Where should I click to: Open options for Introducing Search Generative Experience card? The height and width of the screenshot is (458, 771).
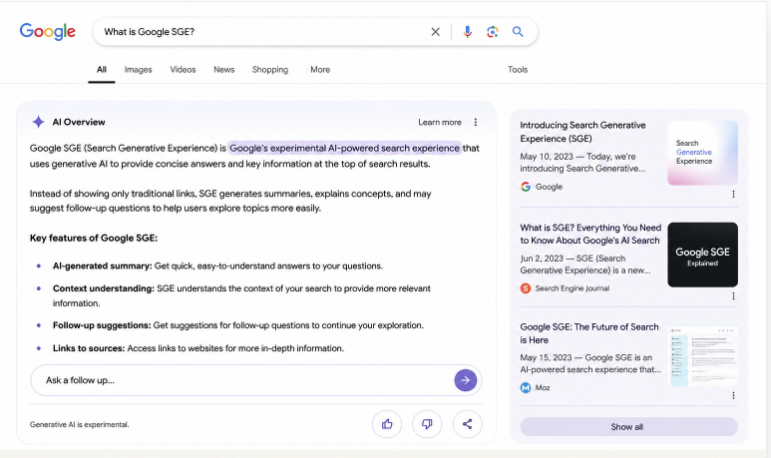click(x=733, y=194)
